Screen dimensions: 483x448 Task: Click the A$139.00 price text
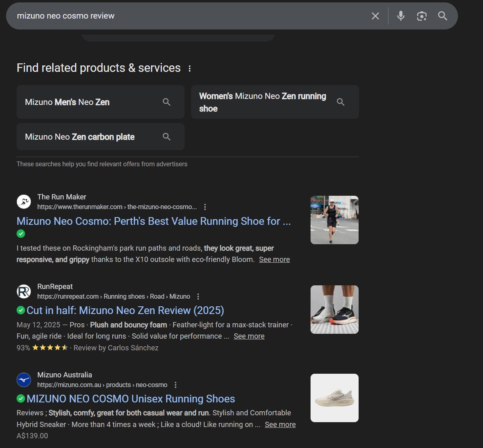32,436
